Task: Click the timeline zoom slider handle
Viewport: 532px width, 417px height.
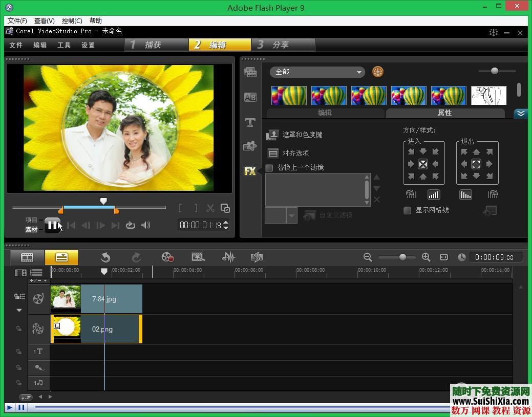Action: (x=403, y=257)
